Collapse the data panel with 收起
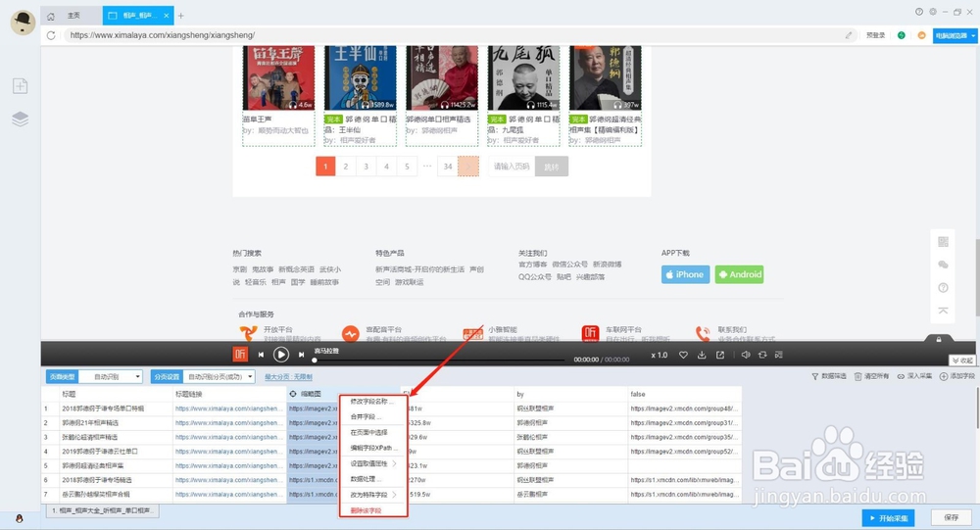The width and height of the screenshot is (980, 530). click(962, 361)
